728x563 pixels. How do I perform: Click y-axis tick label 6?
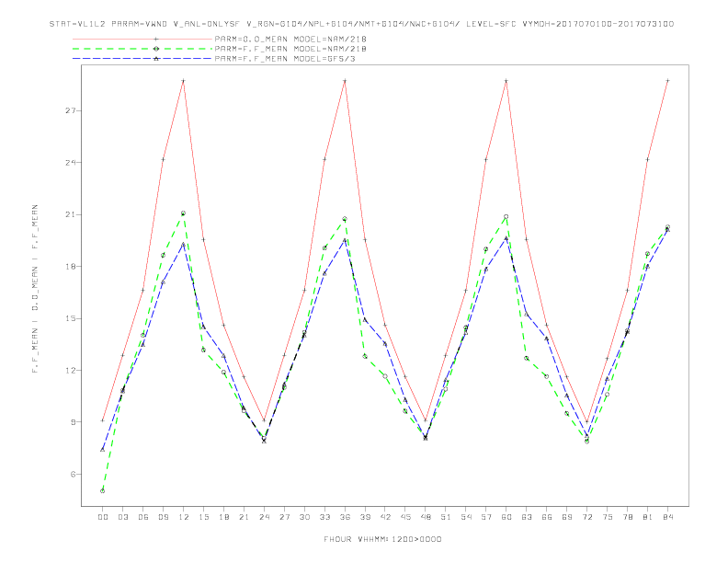click(x=74, y=475)
